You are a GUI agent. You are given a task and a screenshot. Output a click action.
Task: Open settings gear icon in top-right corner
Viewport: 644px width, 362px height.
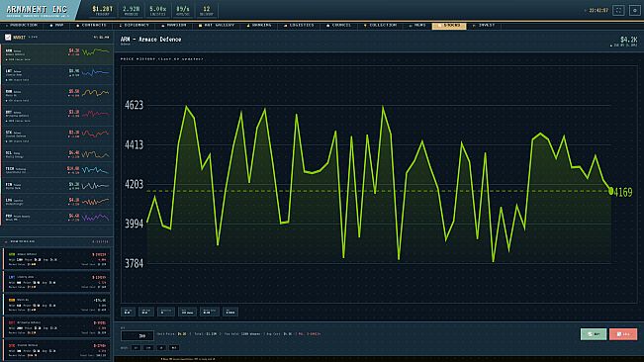[634, 10]
